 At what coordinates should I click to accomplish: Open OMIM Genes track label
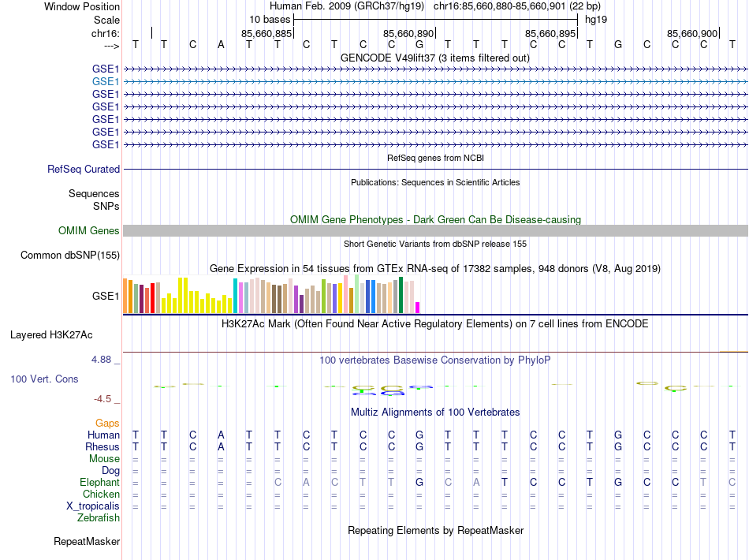pyautogui.click(x=89, y=230)
